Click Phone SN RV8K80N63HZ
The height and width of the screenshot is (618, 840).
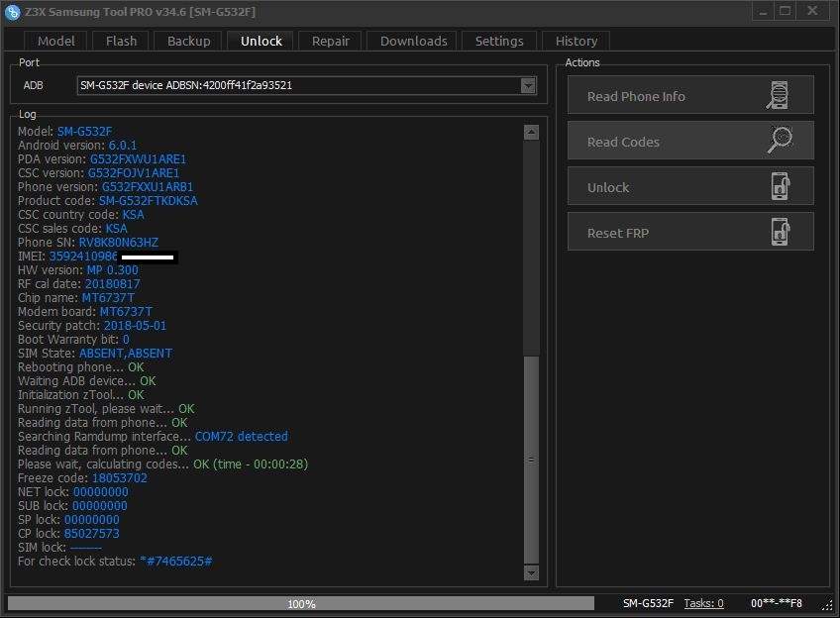[119, 243]
